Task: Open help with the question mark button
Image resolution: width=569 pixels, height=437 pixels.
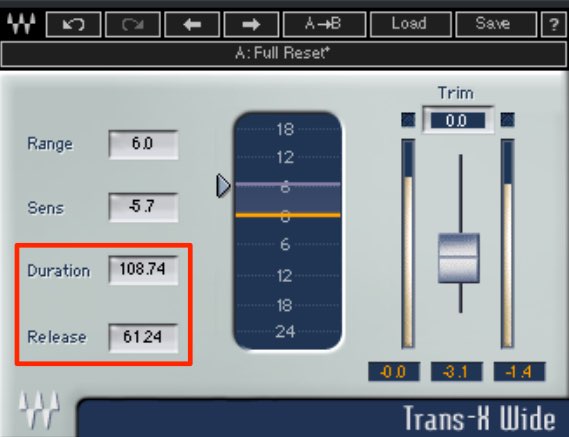Action: click(x=554, y=24)
